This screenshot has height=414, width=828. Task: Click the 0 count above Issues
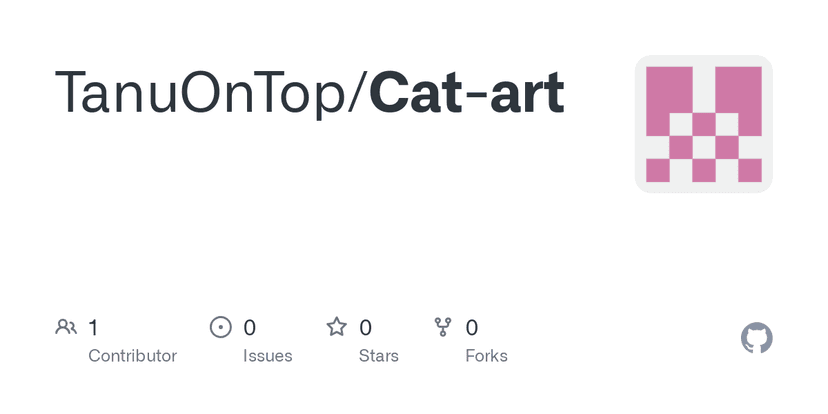[250, 327]
